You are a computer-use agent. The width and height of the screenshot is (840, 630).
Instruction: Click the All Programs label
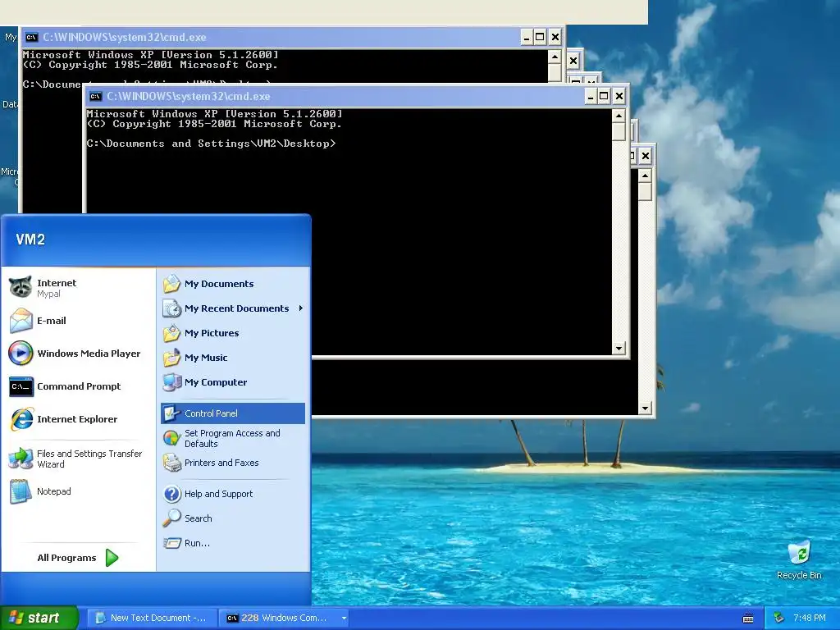tap(66, 558)
